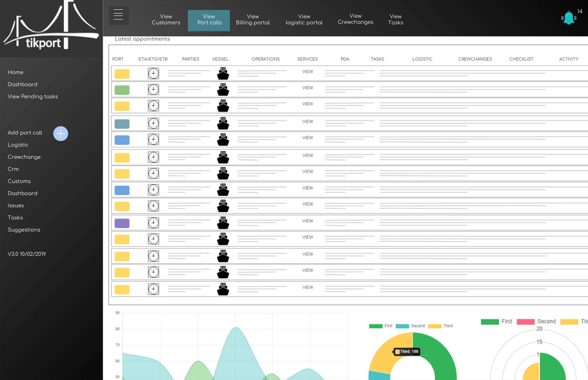The height and width of the screenshot is (380, 588).
Task: Click the clock icon in the first appointment row
Action: (x=153, y=73)
